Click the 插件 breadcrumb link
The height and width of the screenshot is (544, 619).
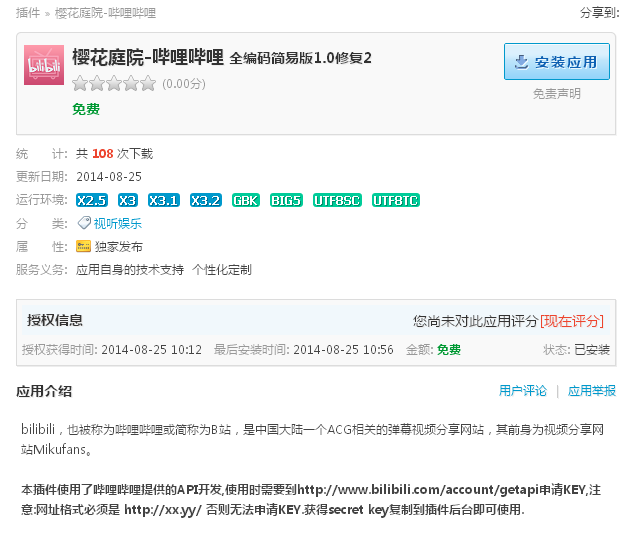tap(28, 13)
